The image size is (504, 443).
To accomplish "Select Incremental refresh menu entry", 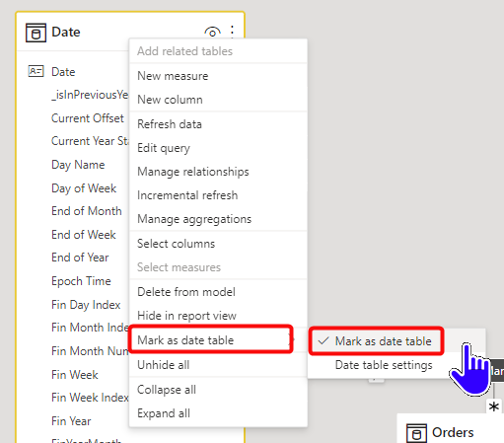I will pos(218,195).
